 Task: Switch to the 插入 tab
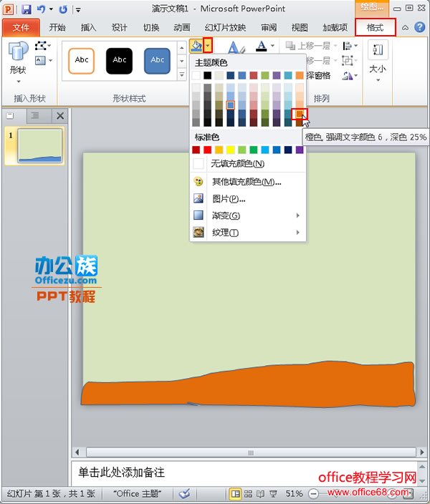tap(89, 28)
